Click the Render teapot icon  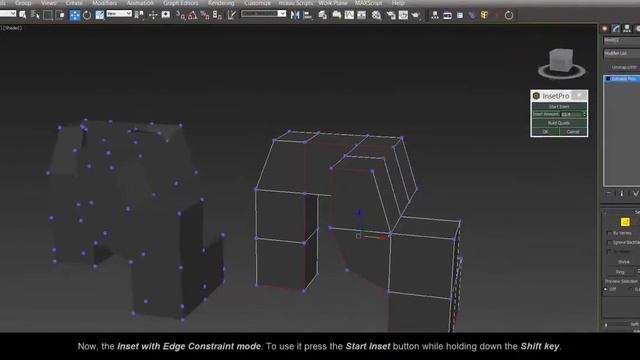416,15
